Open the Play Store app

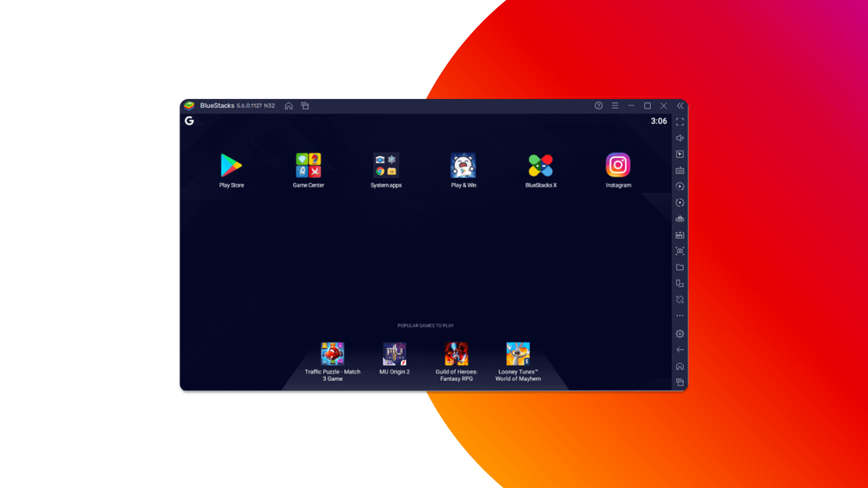click(x=231, y=165)
